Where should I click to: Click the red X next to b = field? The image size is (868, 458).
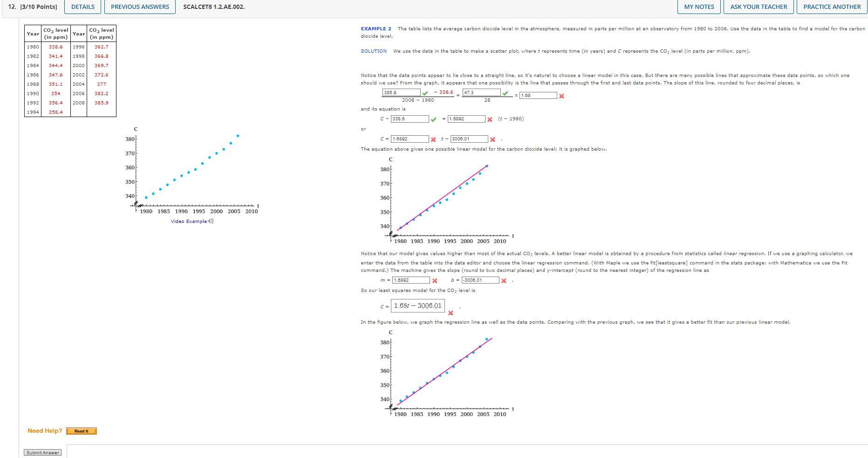pyautogui.click(x=504, y=281)
